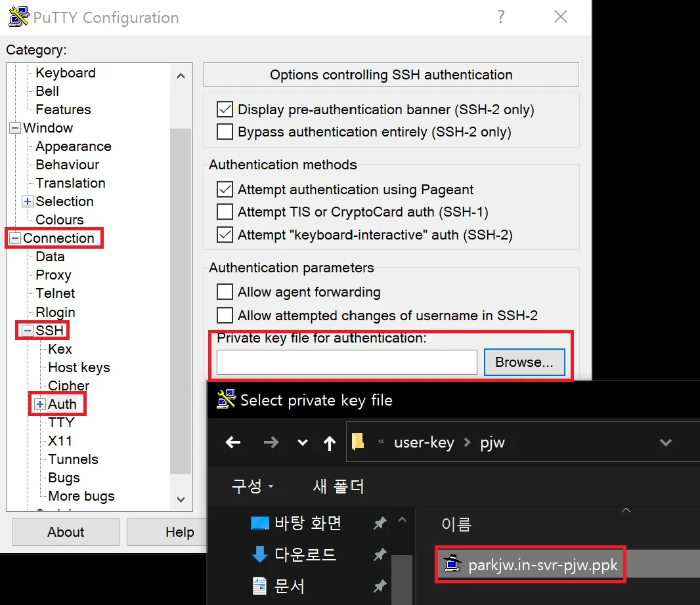Click the About button
The height and width of the screenshot is (605, 700).
(66, 532)
